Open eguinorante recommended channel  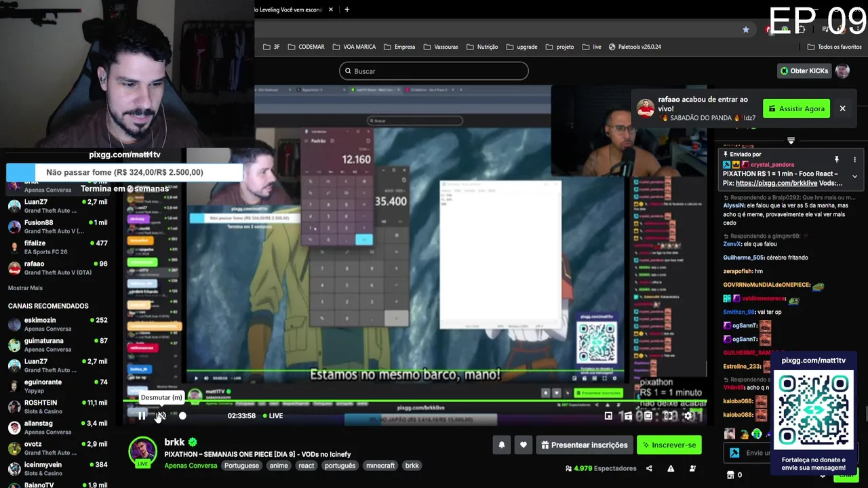(57, 386)
